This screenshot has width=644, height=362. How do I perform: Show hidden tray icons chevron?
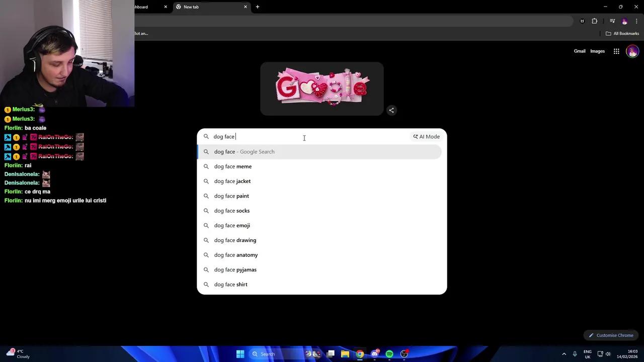tap(564, 354)
